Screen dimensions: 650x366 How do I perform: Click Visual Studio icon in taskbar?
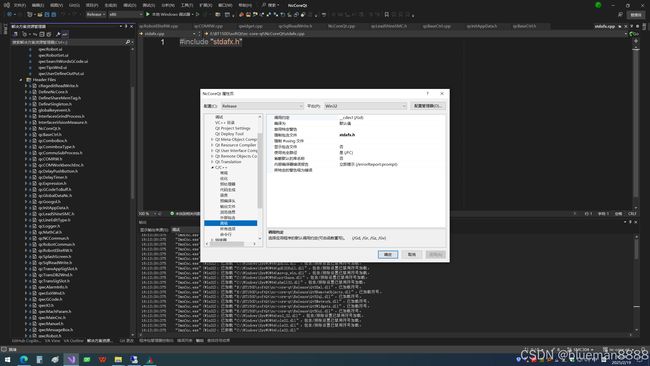tap(71, 359)
